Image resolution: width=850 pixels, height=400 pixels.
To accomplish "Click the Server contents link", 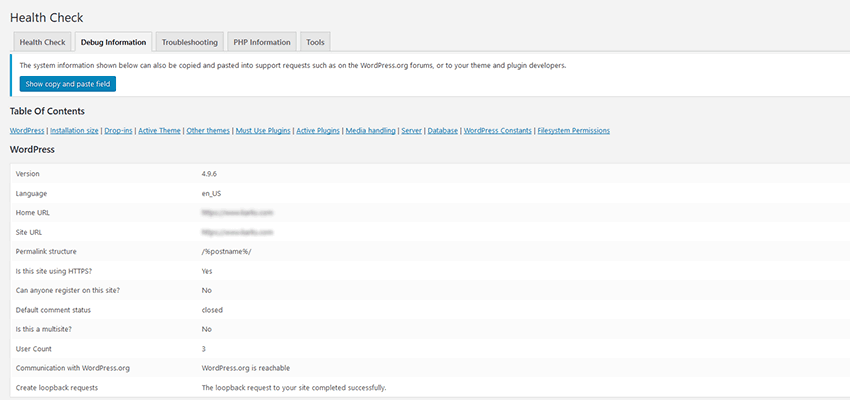I will click(x=411, y=131).
